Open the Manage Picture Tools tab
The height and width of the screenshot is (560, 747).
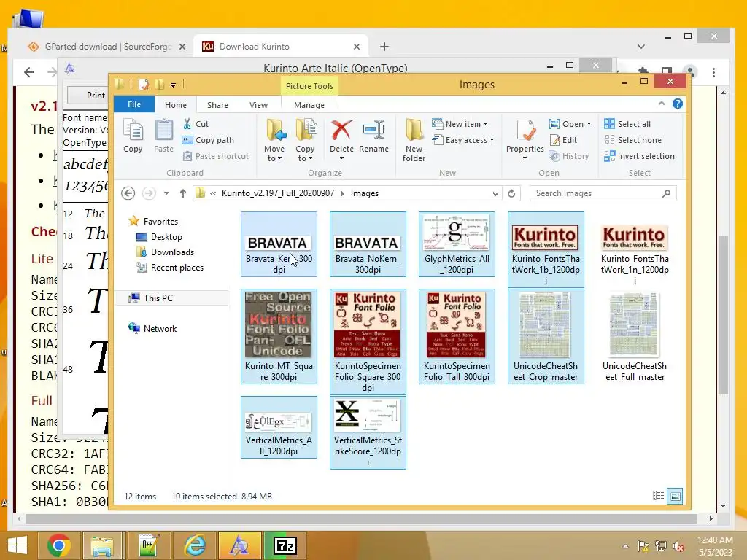(309, 105)
